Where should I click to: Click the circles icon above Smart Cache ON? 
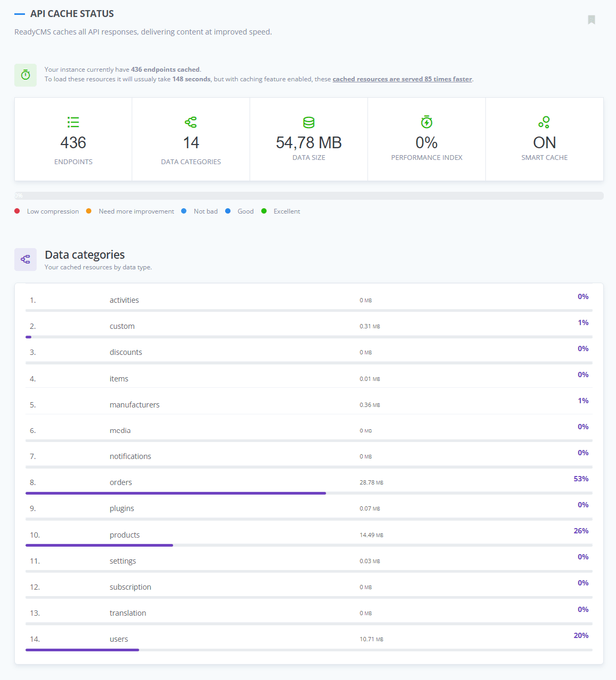(x=544, y=122)
